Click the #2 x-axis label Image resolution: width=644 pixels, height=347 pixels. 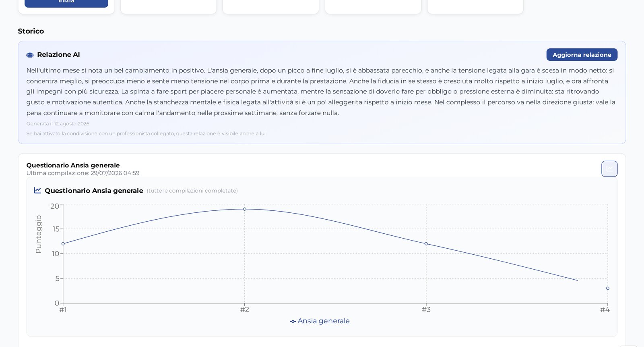pos(245,310)
